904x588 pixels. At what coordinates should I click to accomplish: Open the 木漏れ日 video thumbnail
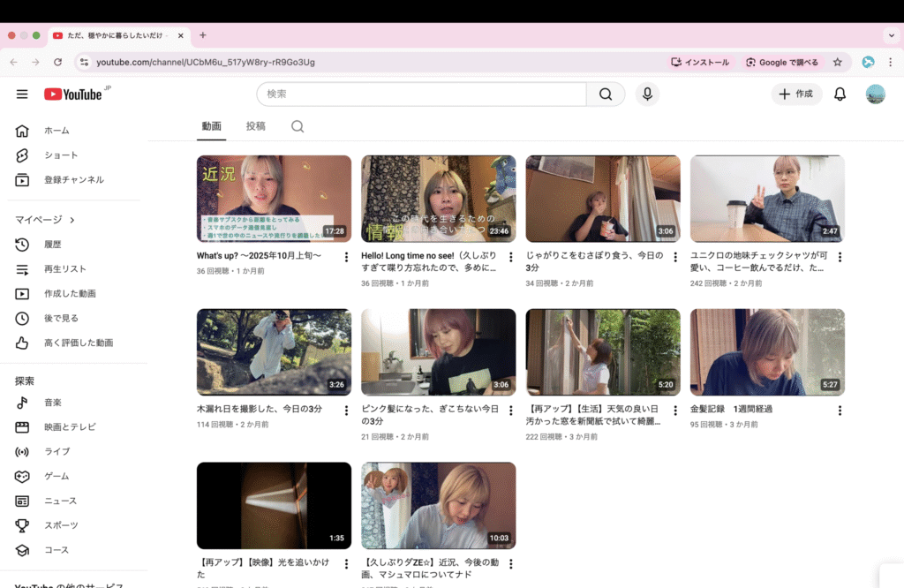click(x=274, y=351)
